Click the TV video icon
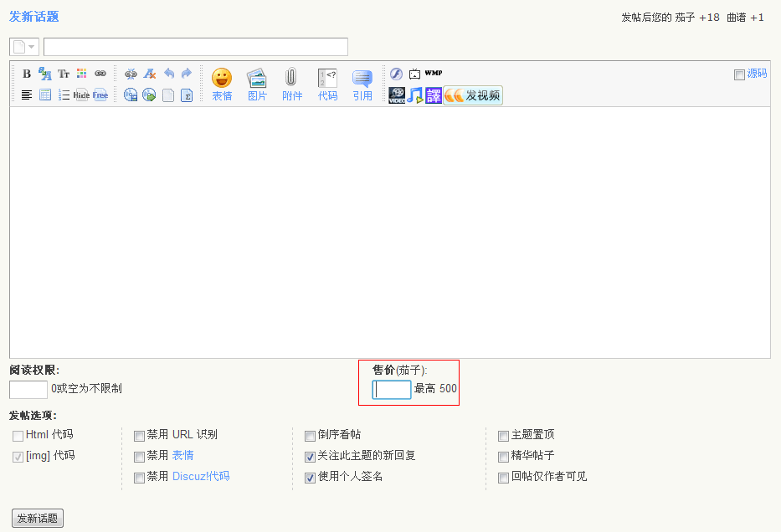This screenshot has width=781, height=532. pyautogui.click(x=414, y=74)
